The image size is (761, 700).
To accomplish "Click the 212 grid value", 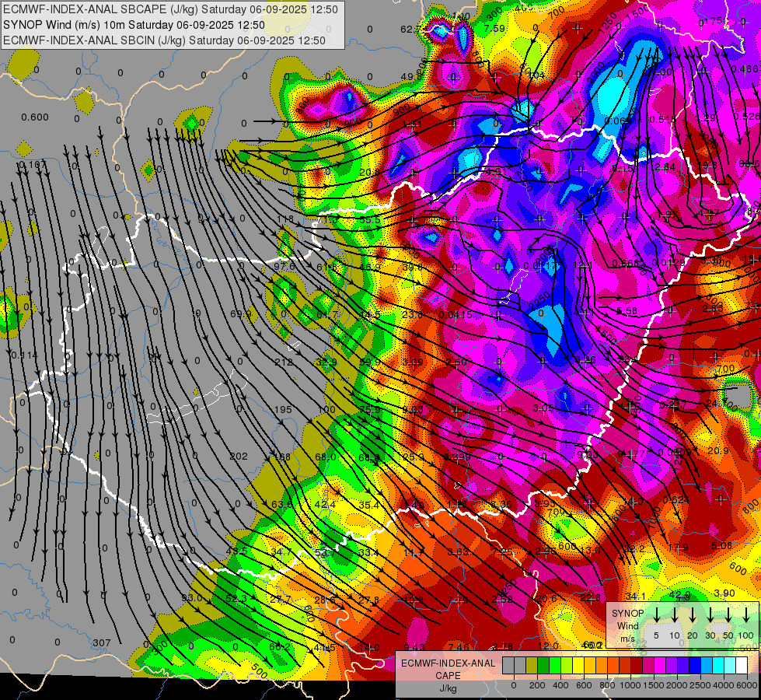I will (284, 362).
